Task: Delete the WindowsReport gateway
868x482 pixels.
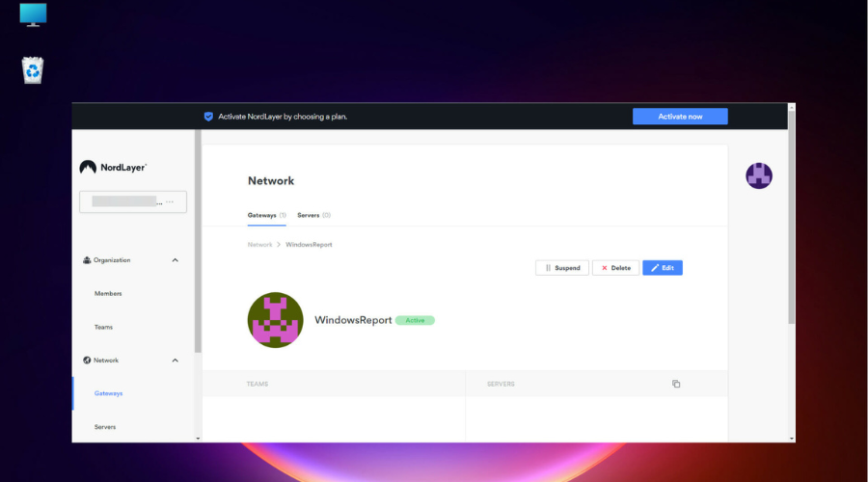Action: [615, 268]
